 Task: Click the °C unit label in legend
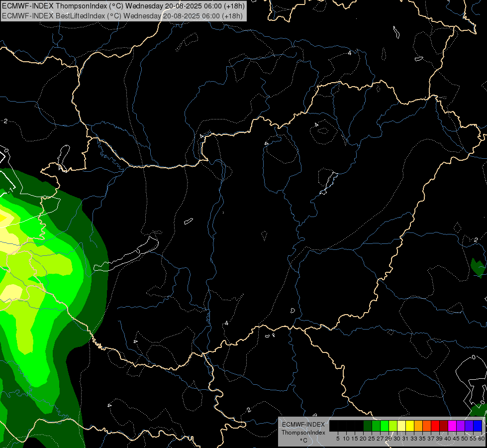coord(303,441)
